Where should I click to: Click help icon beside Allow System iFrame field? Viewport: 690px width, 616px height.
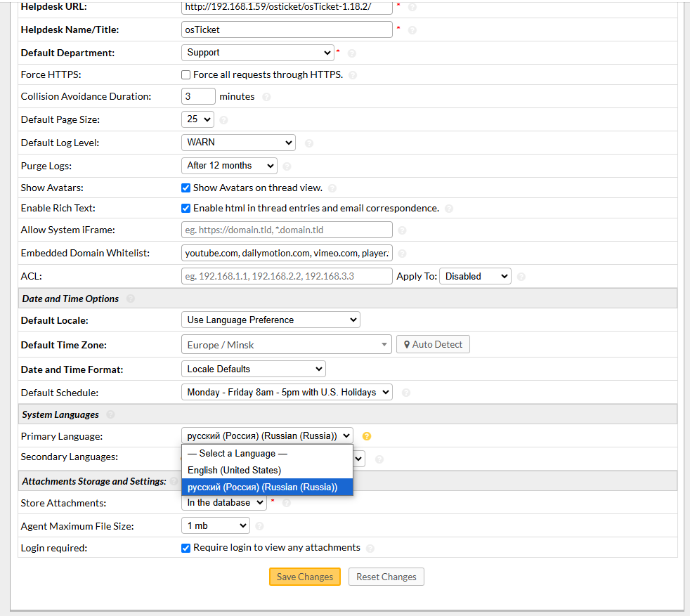402,230
